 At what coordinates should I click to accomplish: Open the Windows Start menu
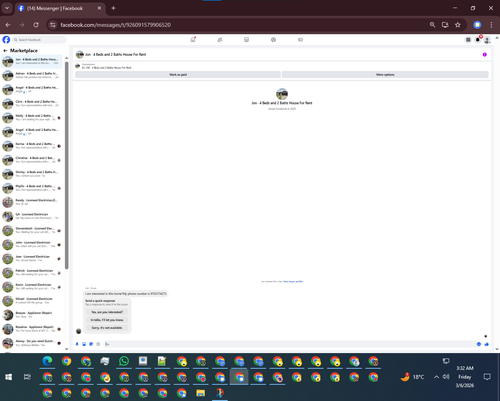click(9, 377)
